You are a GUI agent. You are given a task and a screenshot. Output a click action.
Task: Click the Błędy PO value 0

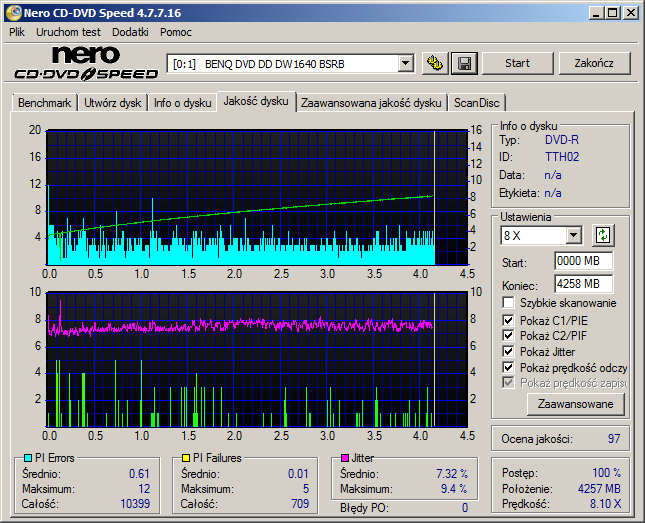click(465, 508)
